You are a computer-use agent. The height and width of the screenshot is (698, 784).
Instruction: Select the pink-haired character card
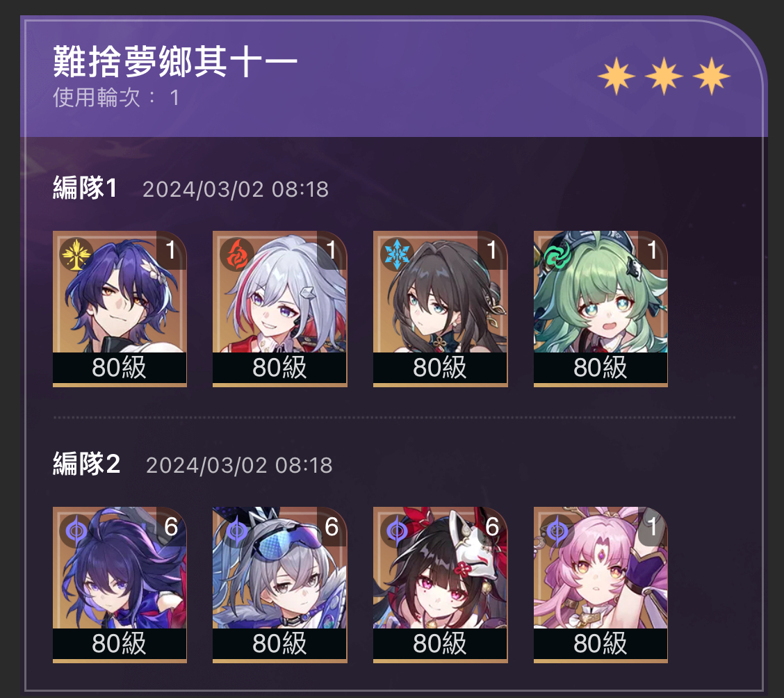tap(601, 585)
